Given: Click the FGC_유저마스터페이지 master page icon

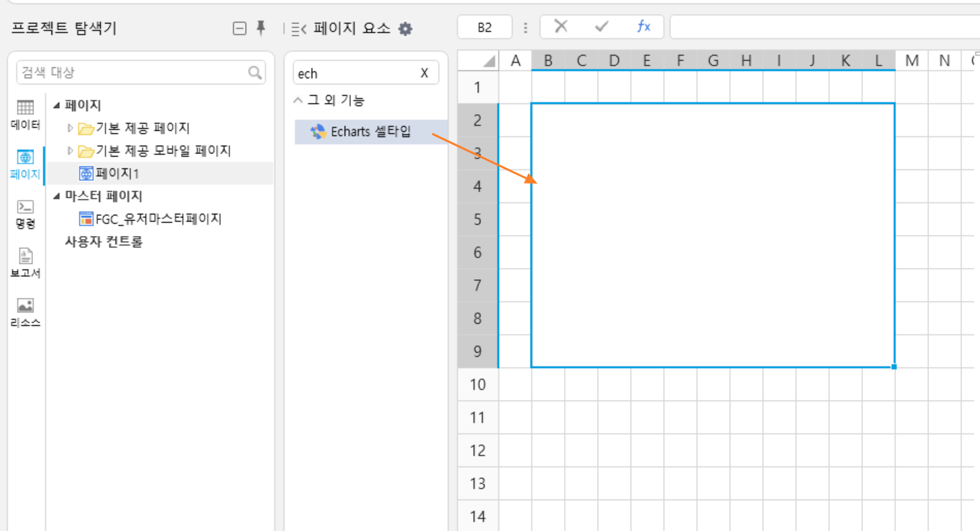Looking at the screenshot, I should tap(86, 219).
